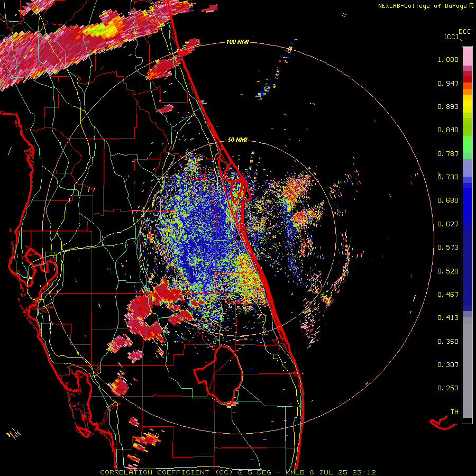Click the 0.573 scale value
This screenshot has height=476, width=476.
coord(448,248)
